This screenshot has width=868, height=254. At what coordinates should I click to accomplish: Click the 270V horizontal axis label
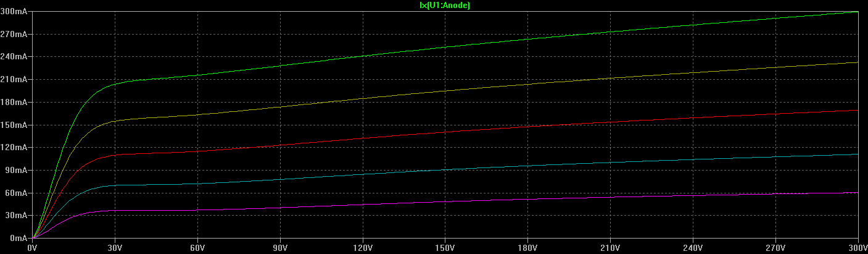[776, 248]
